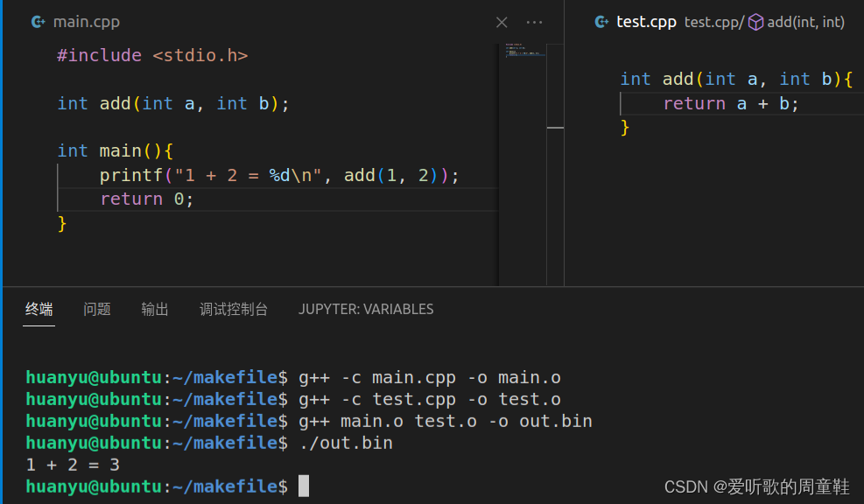Click the 'int add(int a, int b);' declaration line

pyautogui.click(x=173, y=103)
